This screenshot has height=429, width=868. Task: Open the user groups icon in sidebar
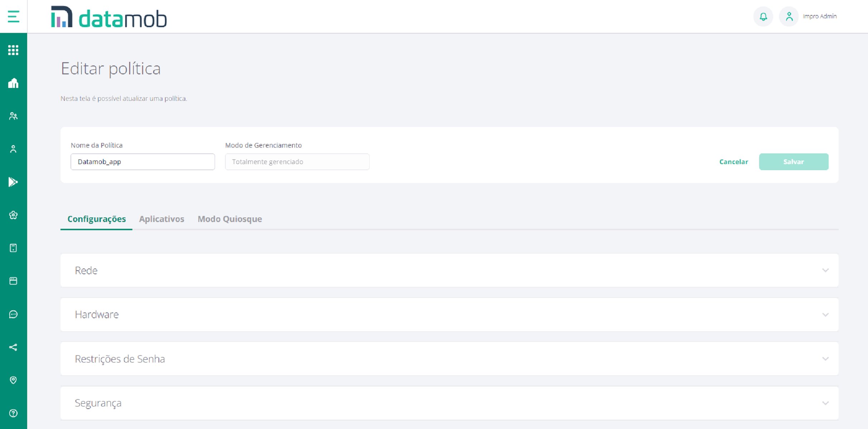pos(13,116)
